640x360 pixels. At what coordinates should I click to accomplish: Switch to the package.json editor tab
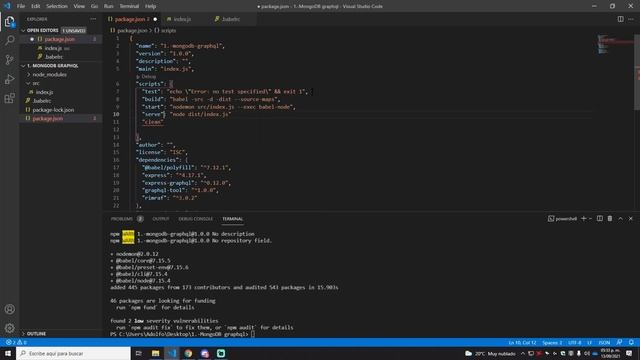click(x=132, y=19)
